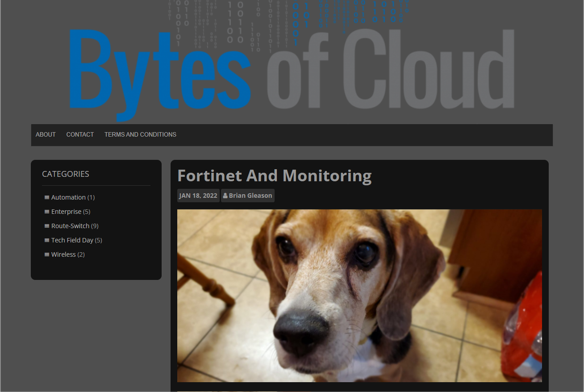This screenshot has height=392, width=584.
Task: Click the Brian Gleason author link
Action: click(250, 196)
